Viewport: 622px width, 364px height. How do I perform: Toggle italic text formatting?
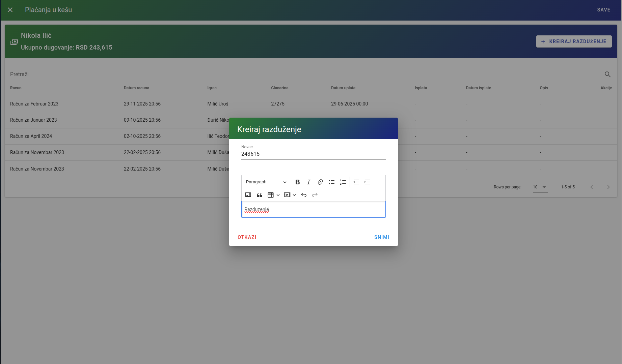point(308,182)
